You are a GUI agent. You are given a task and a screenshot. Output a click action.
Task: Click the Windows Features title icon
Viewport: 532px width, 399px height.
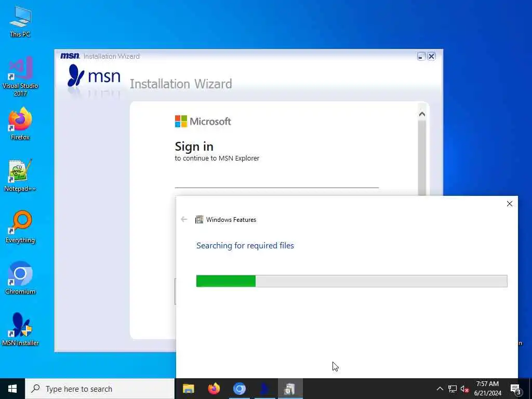199,220
